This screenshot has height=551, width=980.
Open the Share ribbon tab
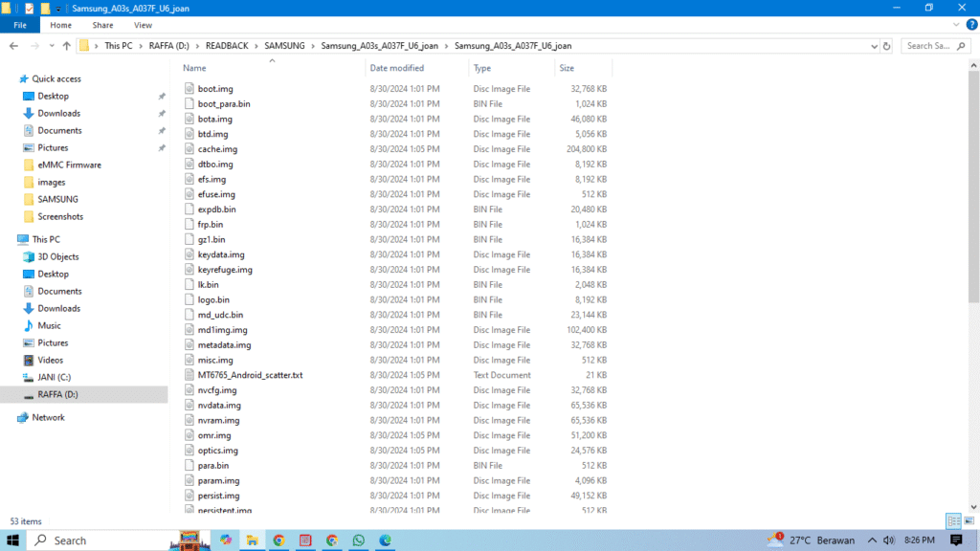click(102, 25)
